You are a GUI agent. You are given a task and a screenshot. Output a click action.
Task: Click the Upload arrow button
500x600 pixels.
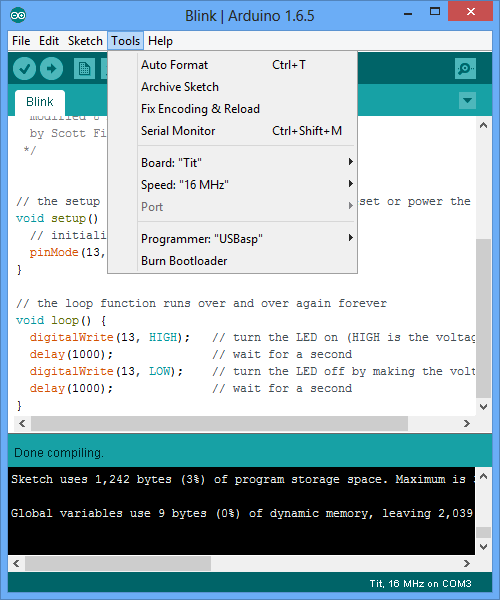pyautogui.click(x=52, y=69)
